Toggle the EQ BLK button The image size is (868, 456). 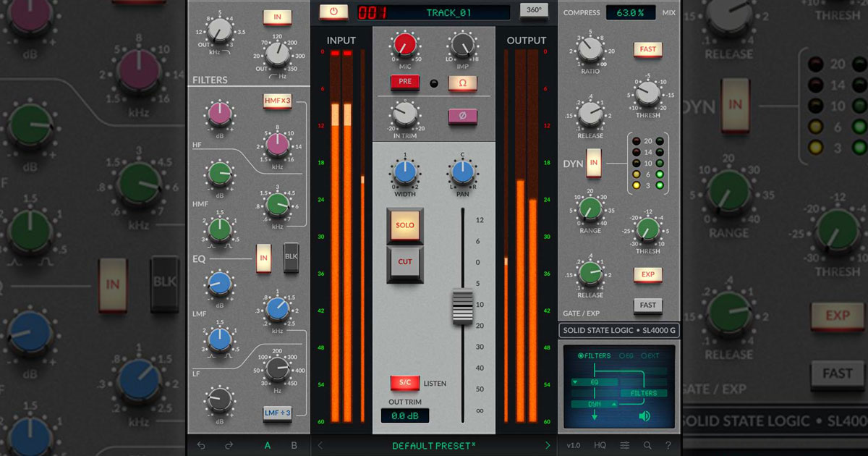292,258
